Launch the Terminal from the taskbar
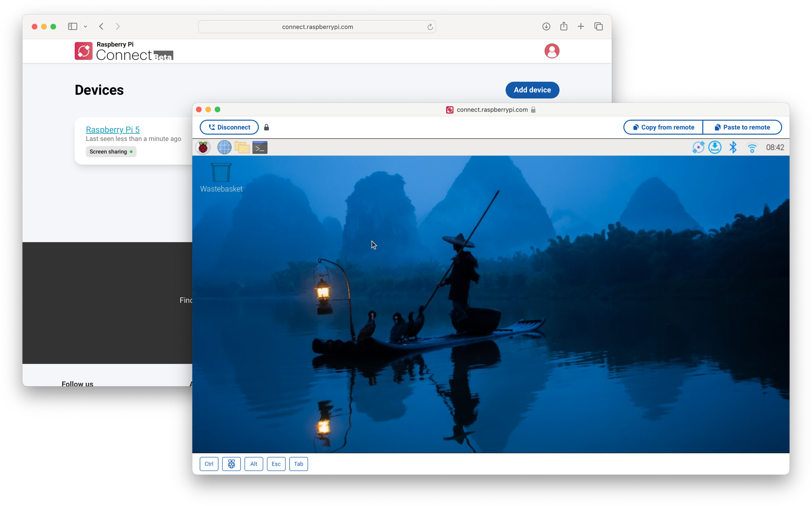Screen dimensions: 812x506 (x=260, y=147)
